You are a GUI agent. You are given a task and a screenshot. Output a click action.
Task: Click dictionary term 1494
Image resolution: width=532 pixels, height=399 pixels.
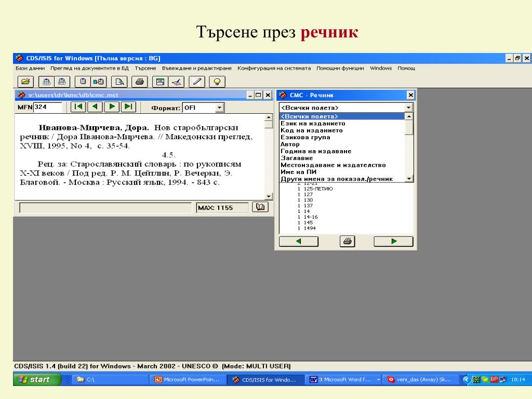[x=310, y=229]
